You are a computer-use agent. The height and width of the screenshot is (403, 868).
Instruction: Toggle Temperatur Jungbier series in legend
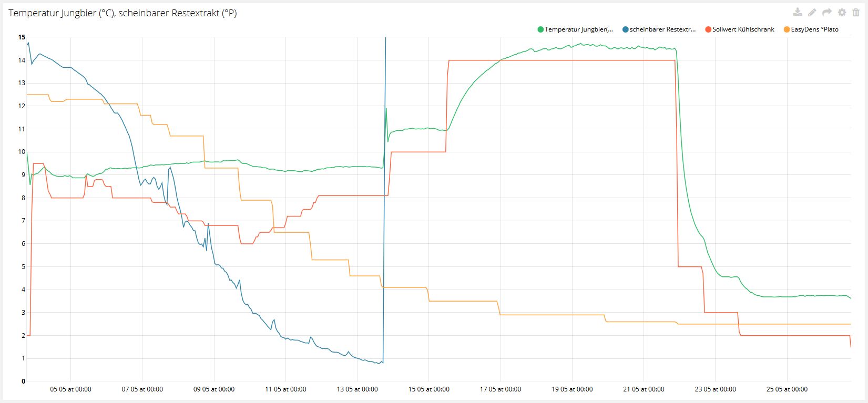click(x=578, y=29)
